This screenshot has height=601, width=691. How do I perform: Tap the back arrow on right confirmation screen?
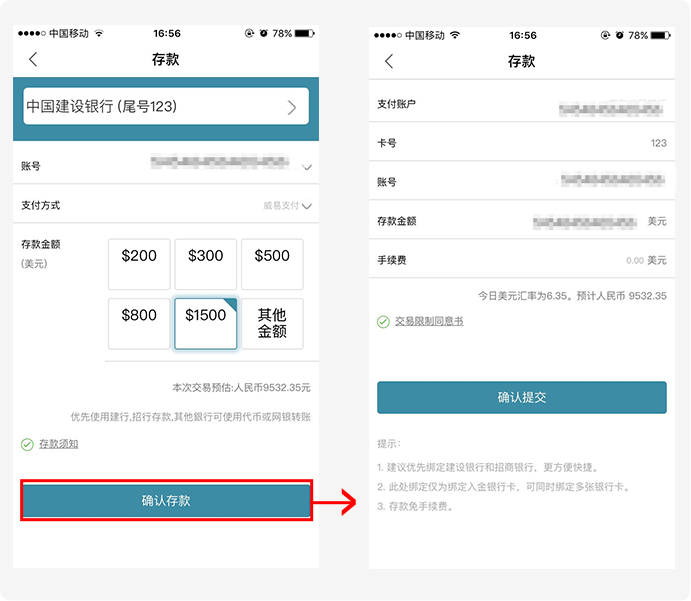388,61
